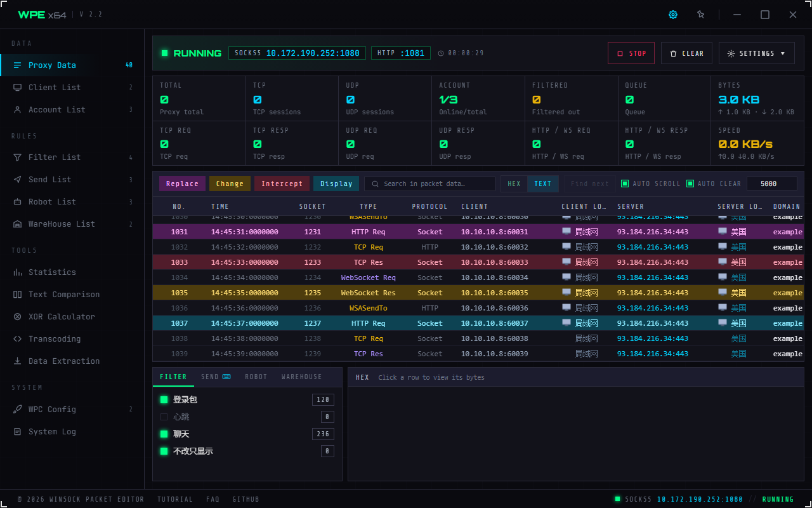Screen dimensions: 812x508
Task: Open WPC Config page
Action: tap(72, 409)
